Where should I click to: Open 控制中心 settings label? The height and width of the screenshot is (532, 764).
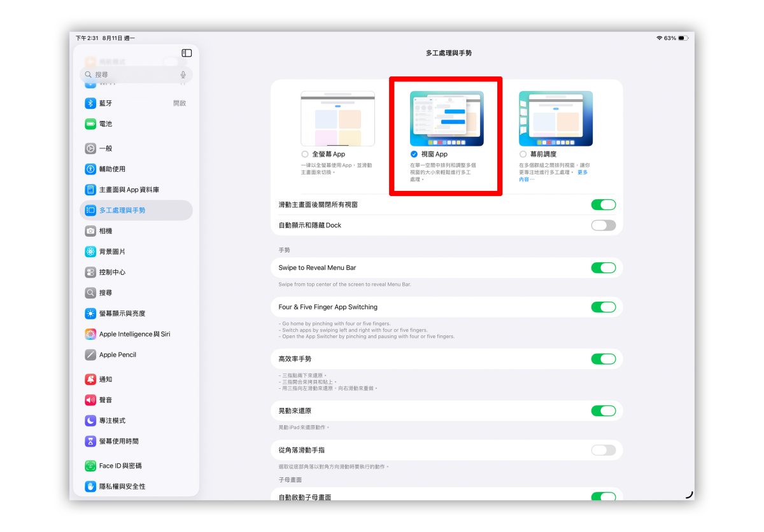click(x=113, y=272)
